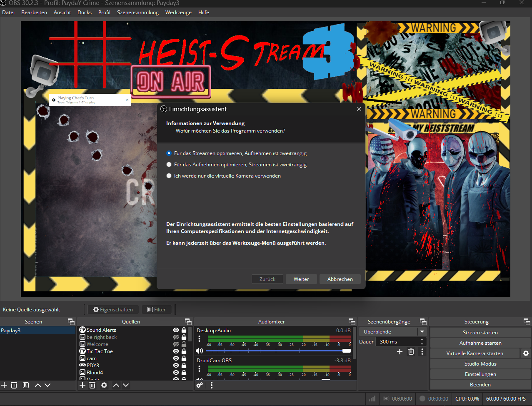
Task: Select 'Für das Aufnehmen optimieren' option
Action: [169, 165]
